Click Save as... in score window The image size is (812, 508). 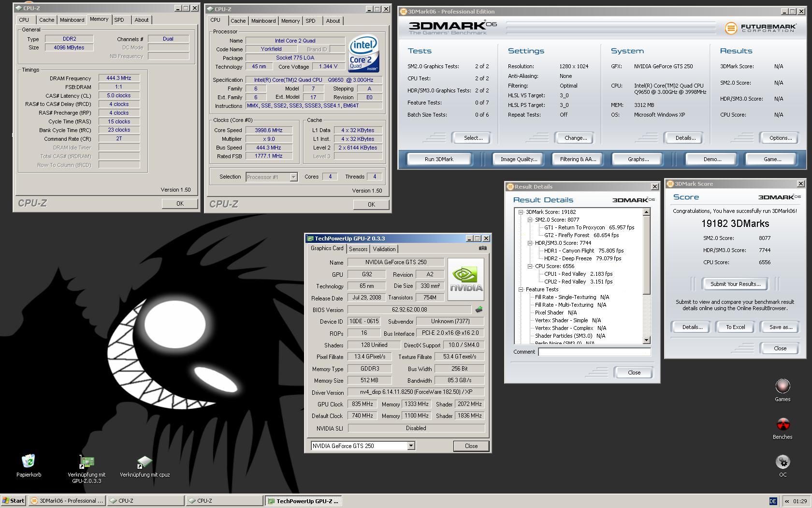click(x=781, y=327)
